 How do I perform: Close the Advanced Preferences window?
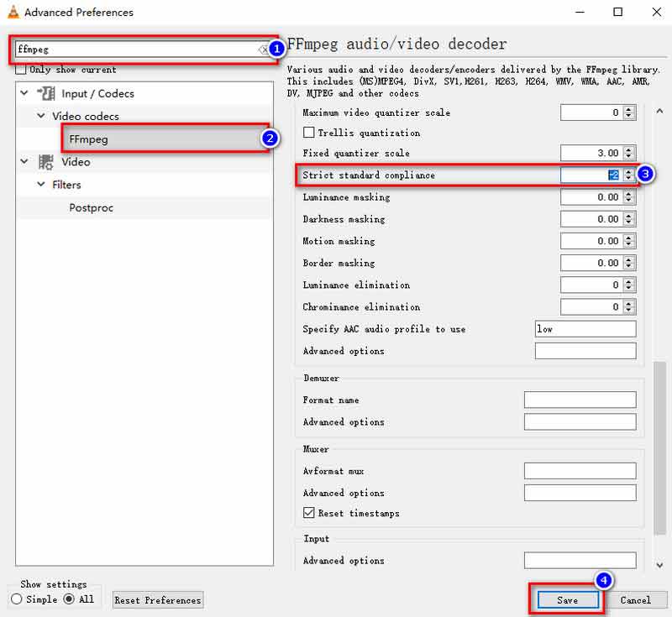pos(657,12)
